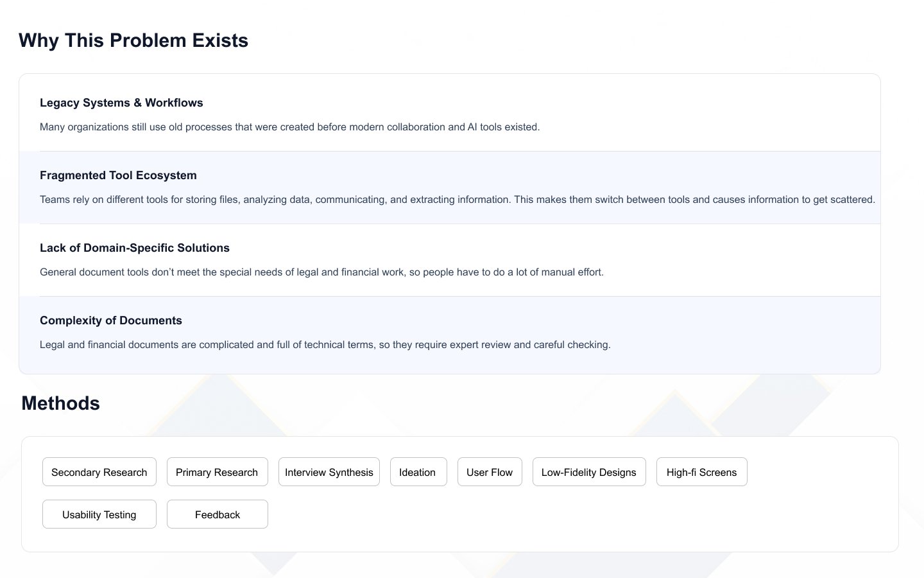This screenshot has height=578, width=924.
Task: Click the Low-Fidelity Designs chip
Action: 589,472
